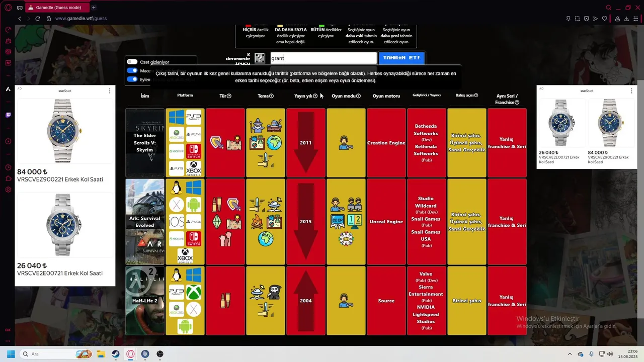Click the address bar URL
This screenshot has height=362, width=644.
click(x=80, y=19)
